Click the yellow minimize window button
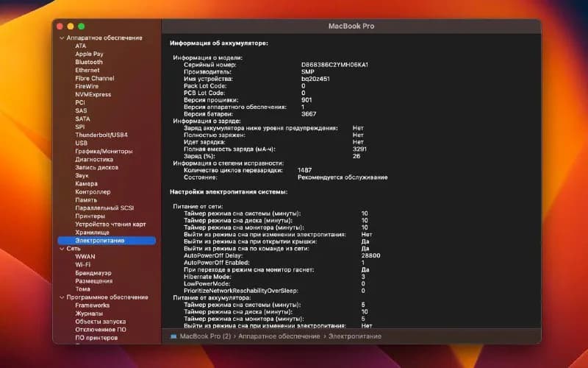 click(71, 26)
